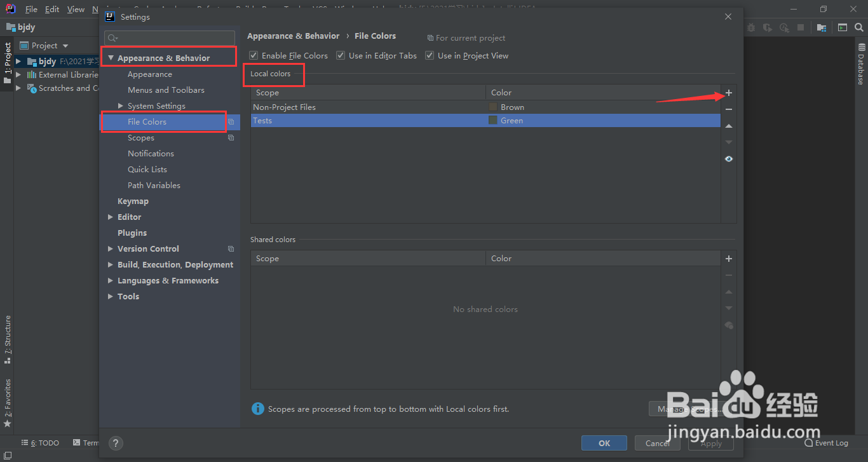868x462 pixels.
Task: Open Plugins settings
Action: pyautogui.click(x=132, y=233)
